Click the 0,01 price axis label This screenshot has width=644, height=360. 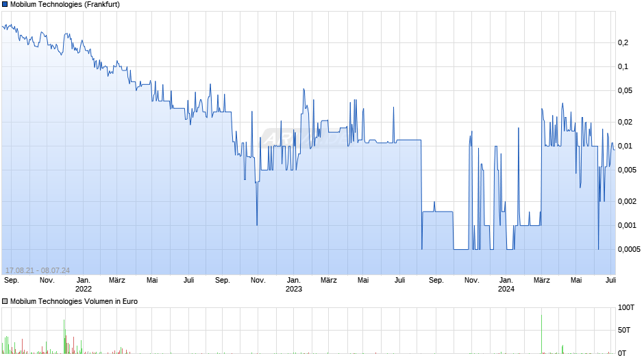click(625, 146)
